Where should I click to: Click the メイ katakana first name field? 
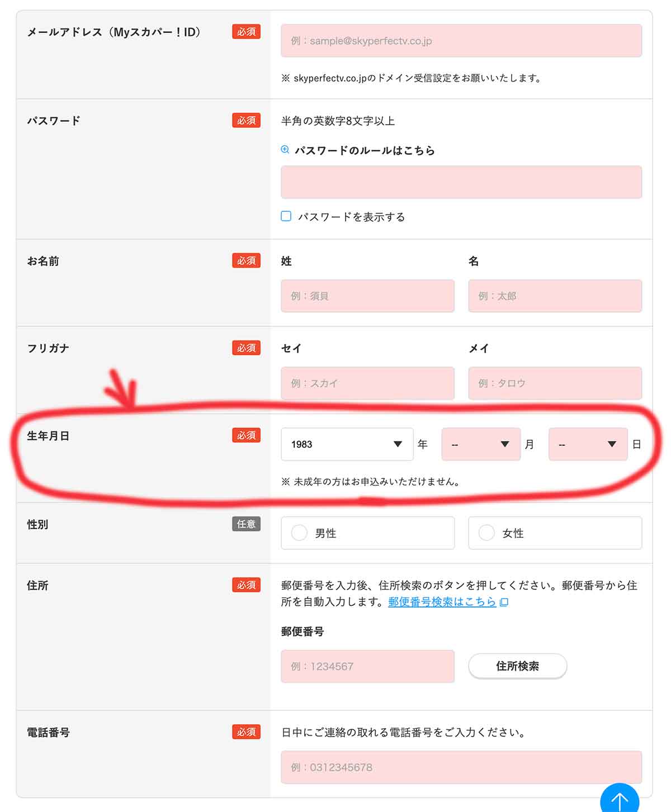point(555,383)
